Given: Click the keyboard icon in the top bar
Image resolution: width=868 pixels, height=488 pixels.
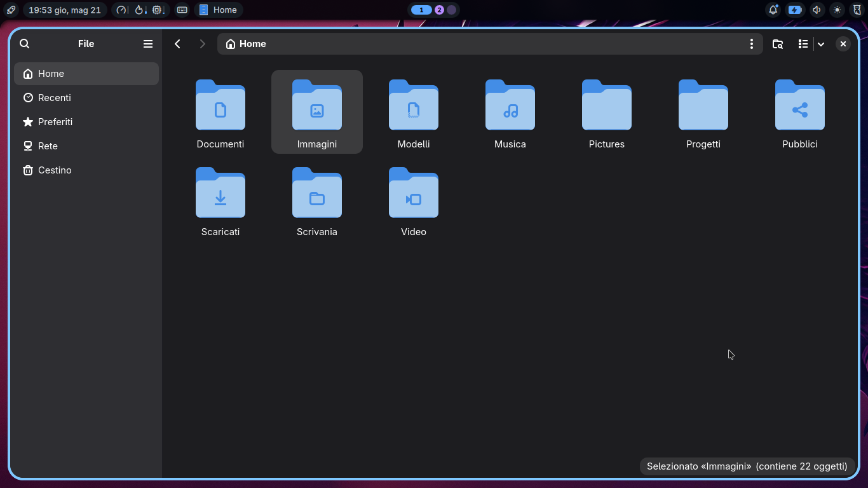Looking at the screenshot, I should click(182, 10).
